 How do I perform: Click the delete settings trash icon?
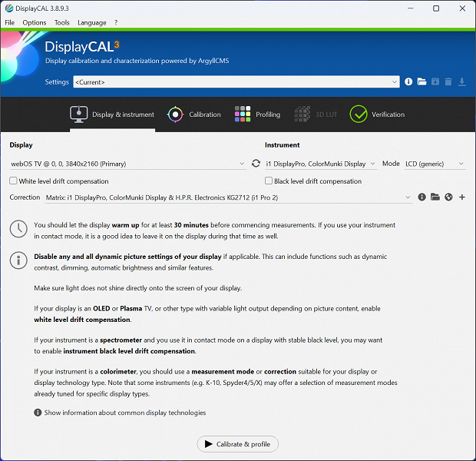coord(448,81)
